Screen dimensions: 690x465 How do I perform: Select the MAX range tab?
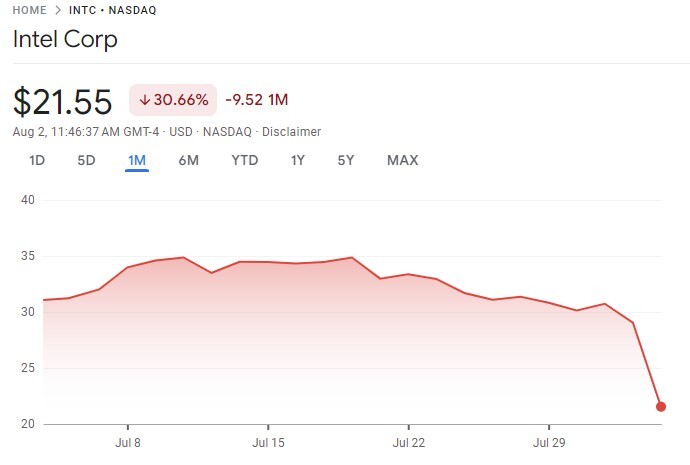tap(402, 160)
